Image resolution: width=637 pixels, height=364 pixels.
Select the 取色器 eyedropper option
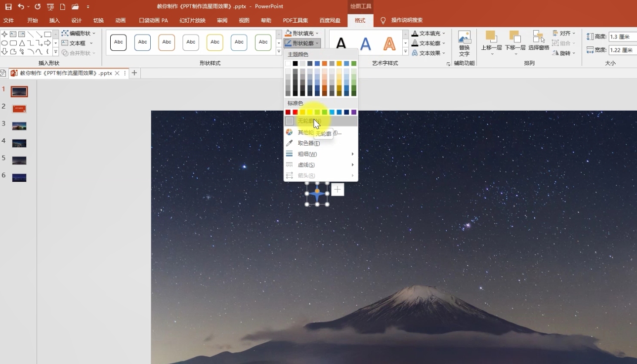pos(321,143)
